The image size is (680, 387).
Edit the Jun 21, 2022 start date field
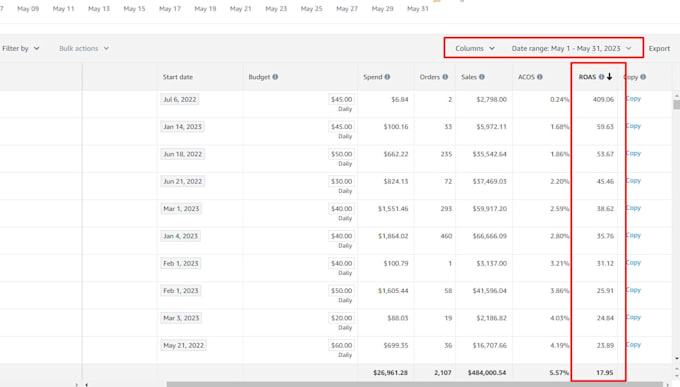183,181
